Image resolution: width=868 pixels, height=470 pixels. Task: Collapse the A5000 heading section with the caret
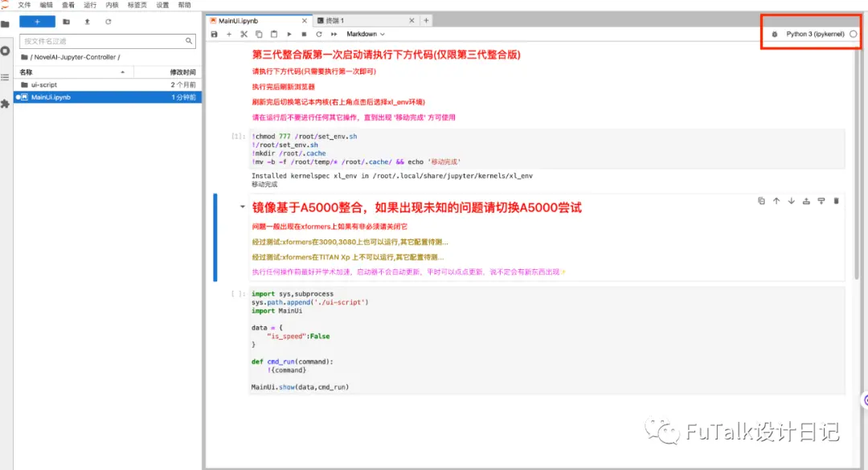(242, 207)
